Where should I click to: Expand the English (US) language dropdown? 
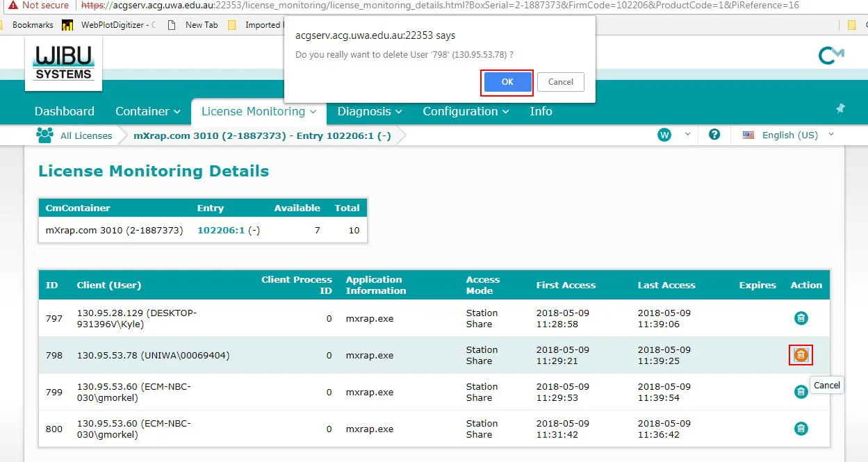(789, 135)
